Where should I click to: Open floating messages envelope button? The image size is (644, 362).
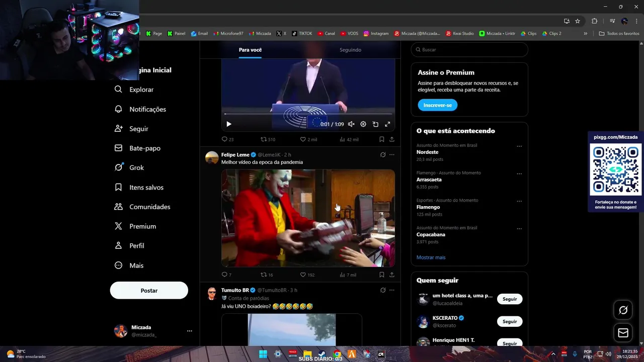coord(623,333)
